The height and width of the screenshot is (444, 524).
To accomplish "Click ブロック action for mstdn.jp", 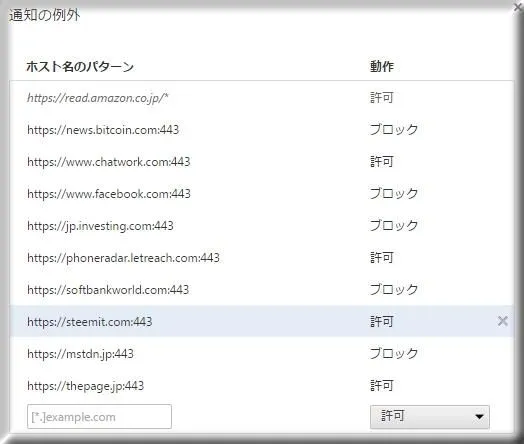I will [394, 354].
